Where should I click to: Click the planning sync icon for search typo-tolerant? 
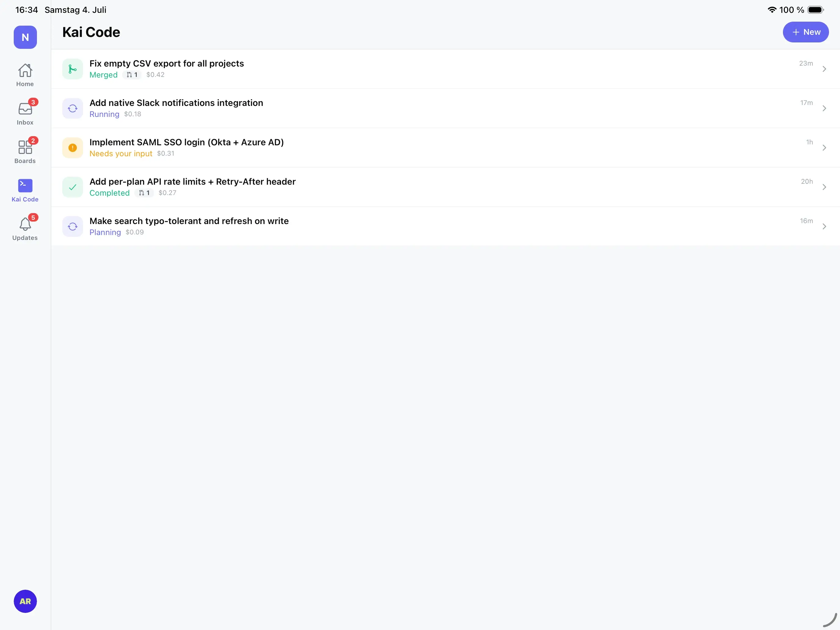(x=73, y=227)
